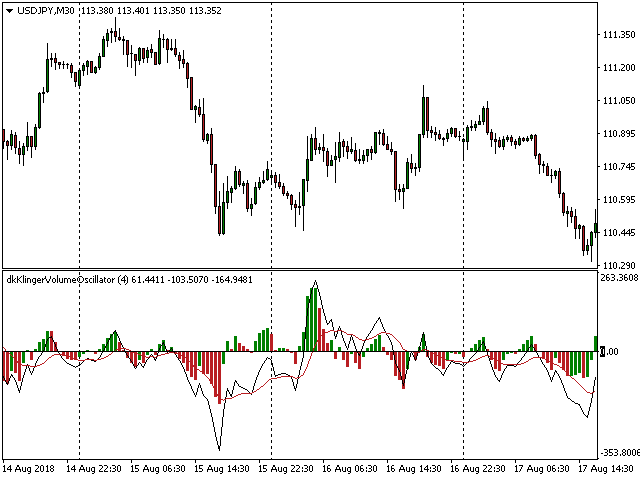Click the 0.00 oscillator zero level label

point(609,351)
